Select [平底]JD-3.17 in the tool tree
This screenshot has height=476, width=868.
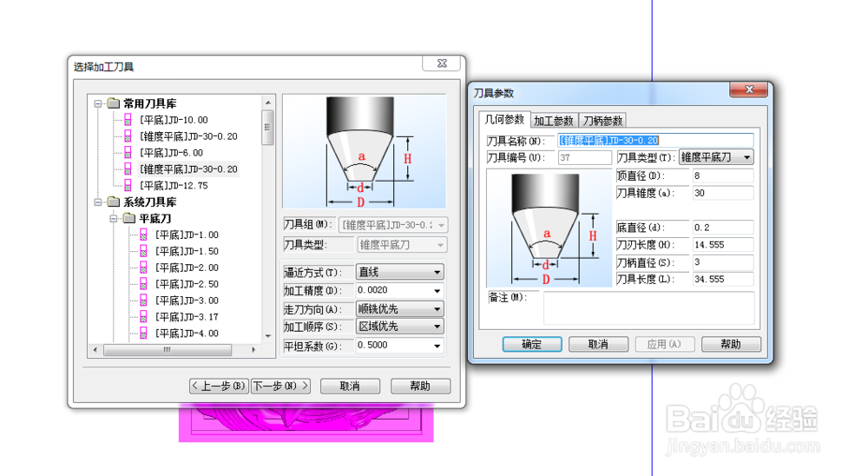187,317
